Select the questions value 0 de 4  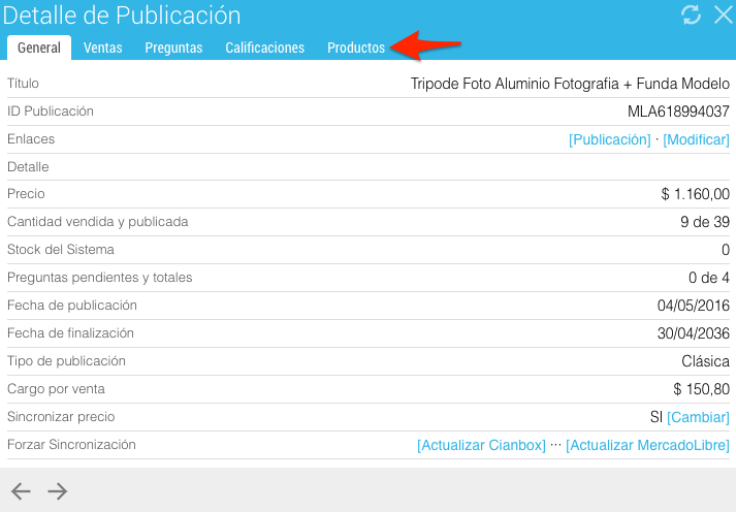(709, 278)
